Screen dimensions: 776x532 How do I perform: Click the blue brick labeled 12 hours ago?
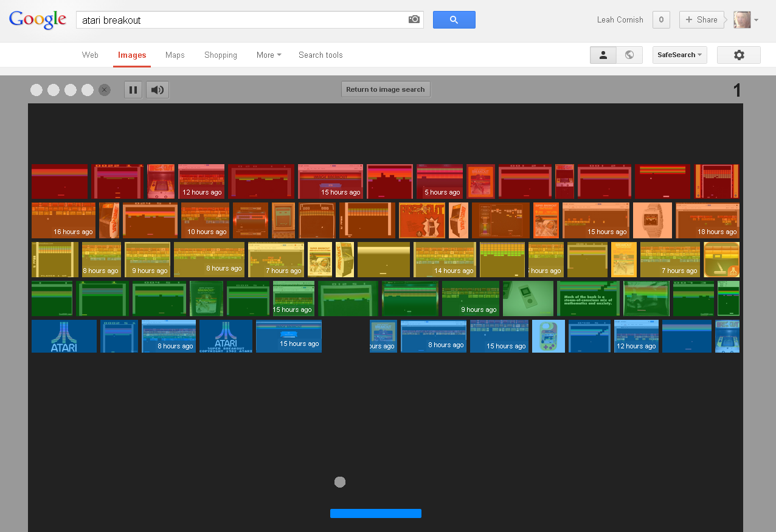pos(636,336)
